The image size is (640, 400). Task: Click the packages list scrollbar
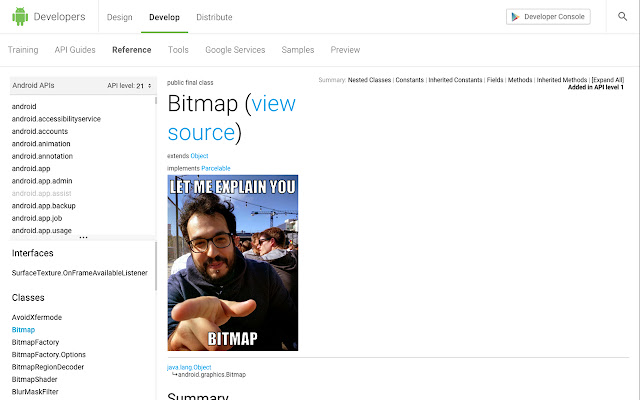pyautogui.click(x=156, y=100)
